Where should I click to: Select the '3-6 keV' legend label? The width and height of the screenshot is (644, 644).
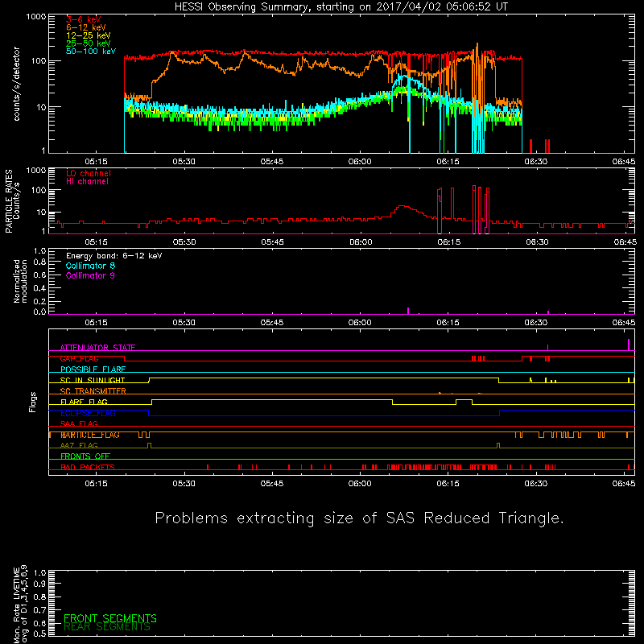point(84,19)
